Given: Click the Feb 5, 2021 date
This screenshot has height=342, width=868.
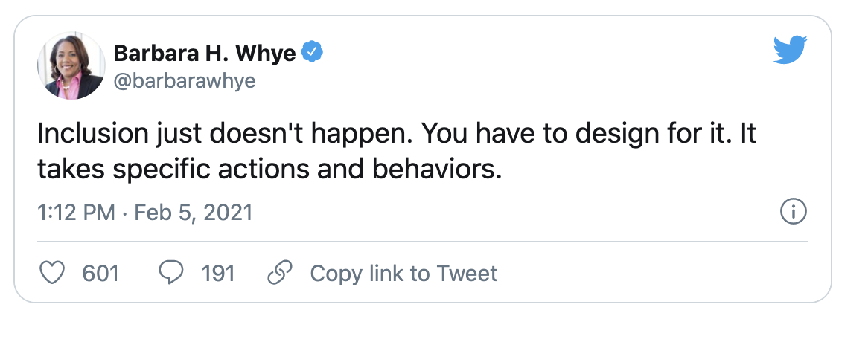Looking at the screenshot, I should click(194, 213).
